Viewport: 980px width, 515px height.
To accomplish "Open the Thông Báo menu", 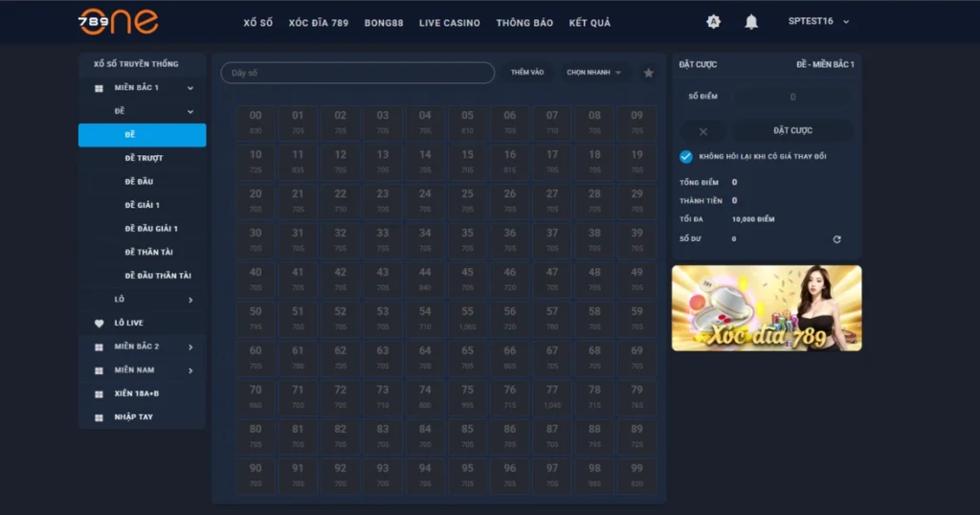I will tap(524, 23).
